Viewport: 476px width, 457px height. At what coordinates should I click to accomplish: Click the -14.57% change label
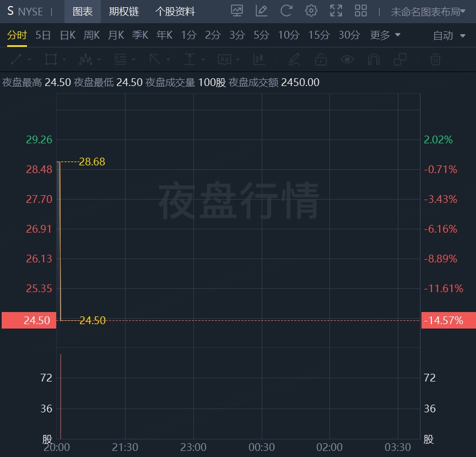pyautogui.click(x=448, y=320)
